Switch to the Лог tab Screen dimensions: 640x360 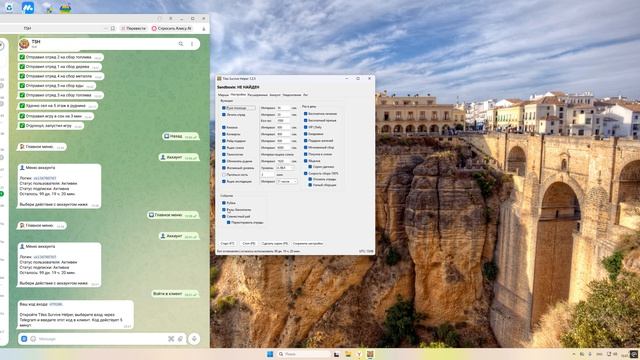305,95
